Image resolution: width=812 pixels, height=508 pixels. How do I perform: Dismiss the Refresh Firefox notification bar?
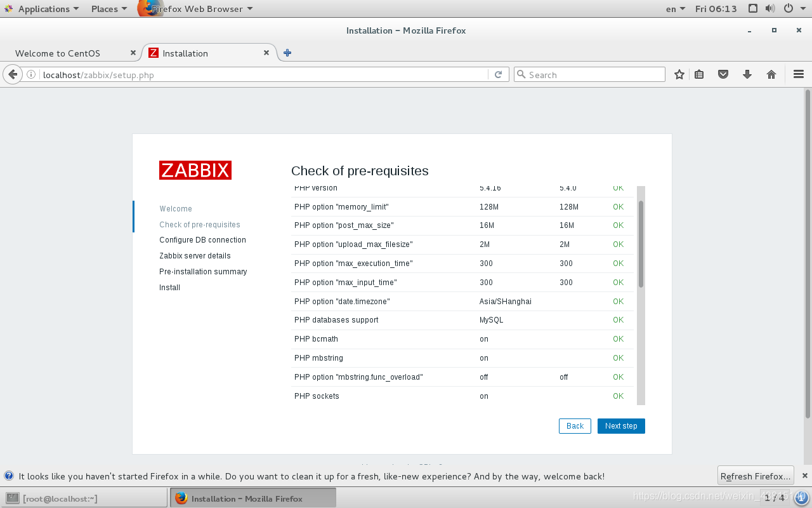[x=805, y=476]
